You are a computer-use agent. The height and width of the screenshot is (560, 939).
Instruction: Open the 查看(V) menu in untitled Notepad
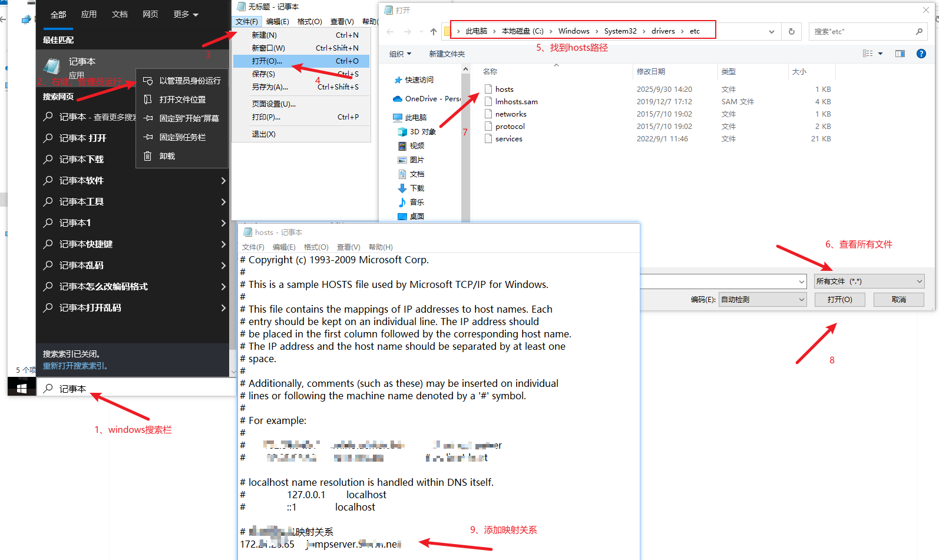[x=342, y=21]
